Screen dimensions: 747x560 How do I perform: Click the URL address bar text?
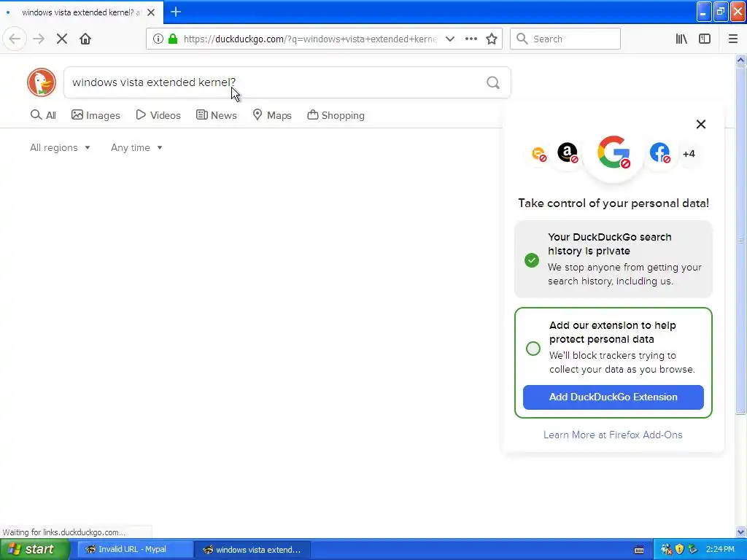310,39
